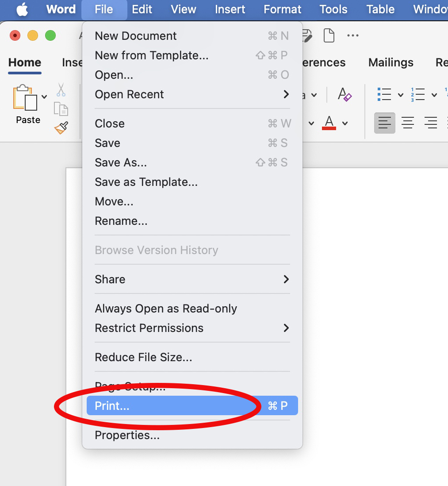
Task: Expand the Open Recent submenu
Action: (286, 94)
